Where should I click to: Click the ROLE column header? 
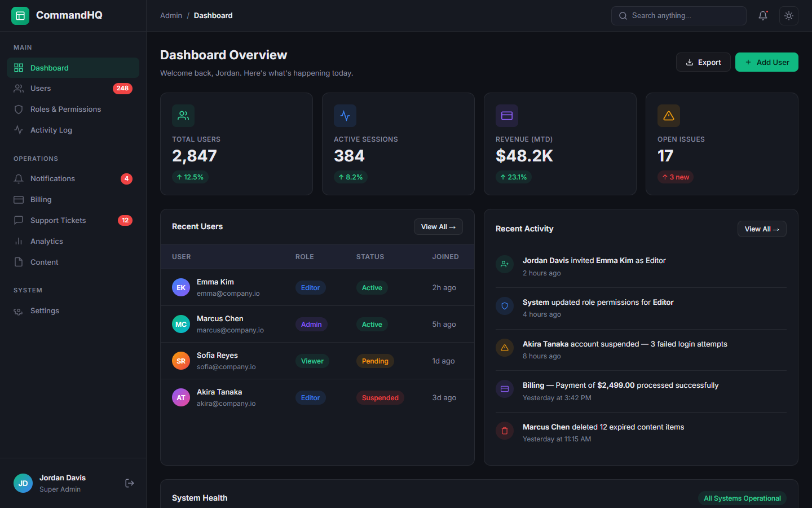coord(304,257)
